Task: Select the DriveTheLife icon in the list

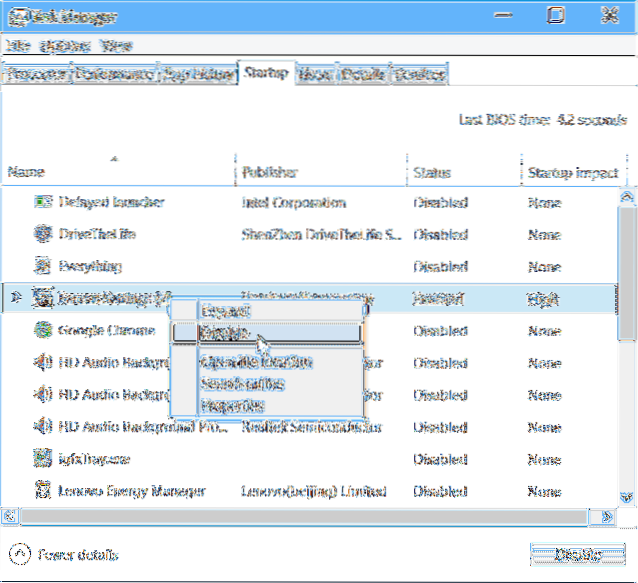Action: [x=43, y=234]
